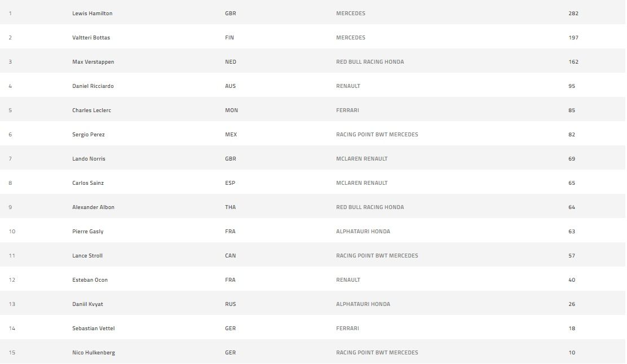The width and height of the screenshot is (627, 364).
Task: Click ALPHATAURI HONDA team beside Kvyat
Action: (363, 304)
